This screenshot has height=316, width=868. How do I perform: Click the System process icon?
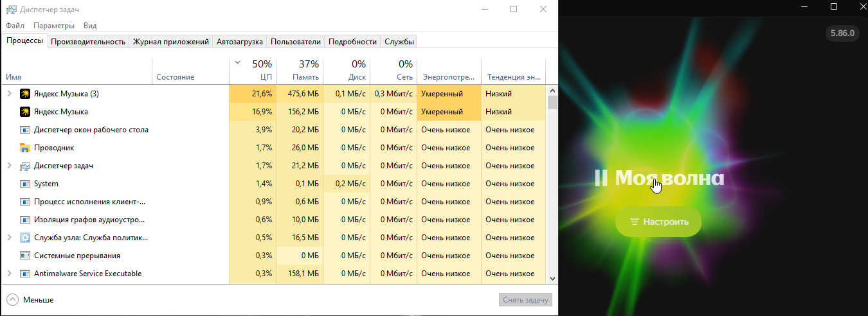[25, 184]
